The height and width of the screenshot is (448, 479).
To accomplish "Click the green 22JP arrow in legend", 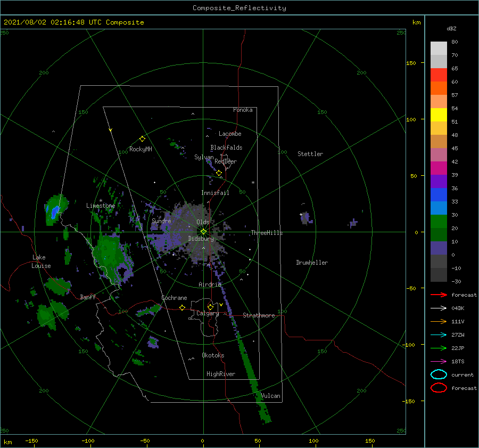I will tap(439, 348).
